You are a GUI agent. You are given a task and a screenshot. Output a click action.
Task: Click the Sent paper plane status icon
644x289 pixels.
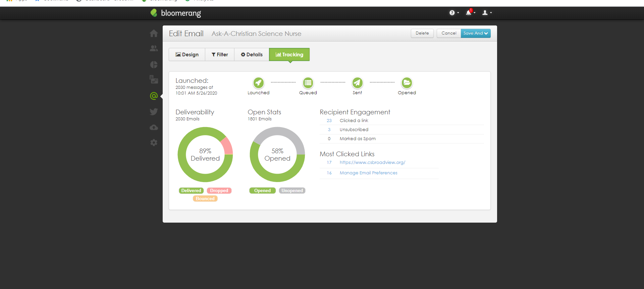tap(357, 82)
